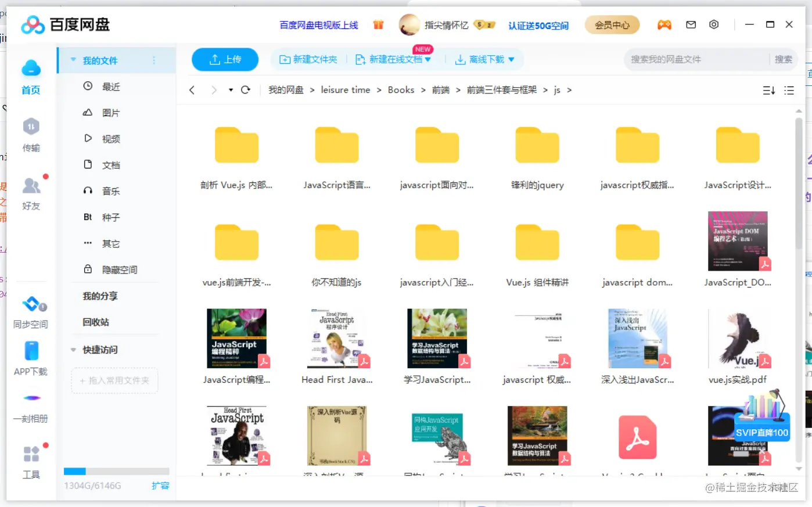Open the 认证送50G空间 link

coord(538,26)
